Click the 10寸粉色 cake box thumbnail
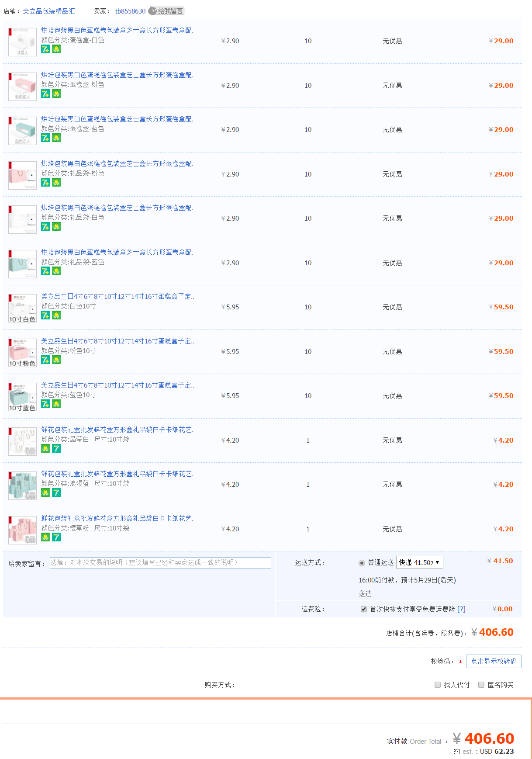532x759 pixels. click(x=22, y=352)
